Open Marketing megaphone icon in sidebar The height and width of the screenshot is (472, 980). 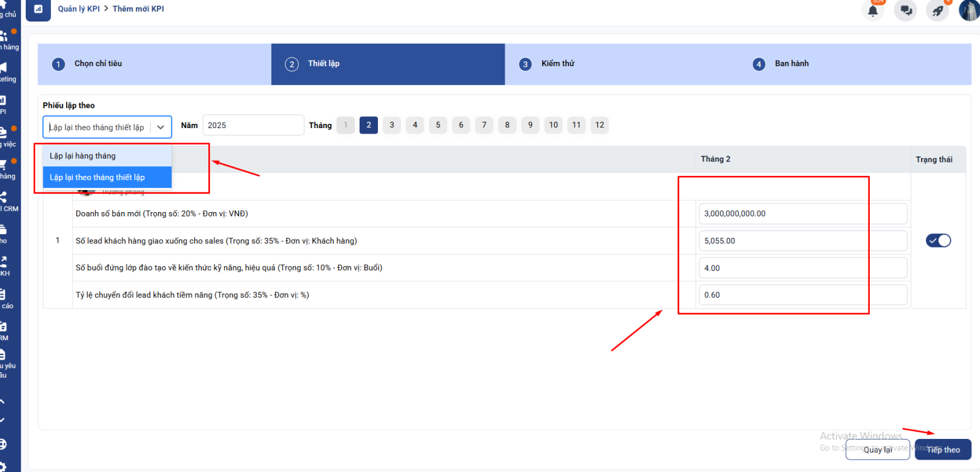click(x=4, y=67)
